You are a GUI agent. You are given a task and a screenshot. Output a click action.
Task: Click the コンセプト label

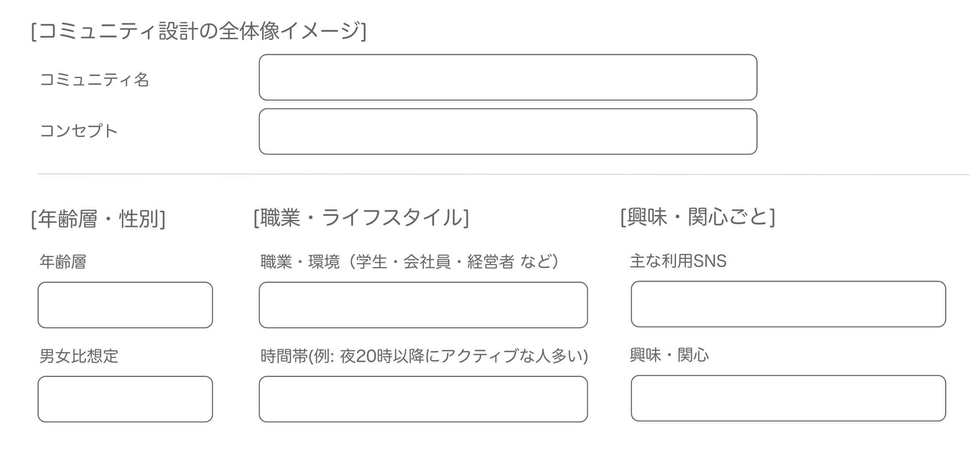pos(79,131)
